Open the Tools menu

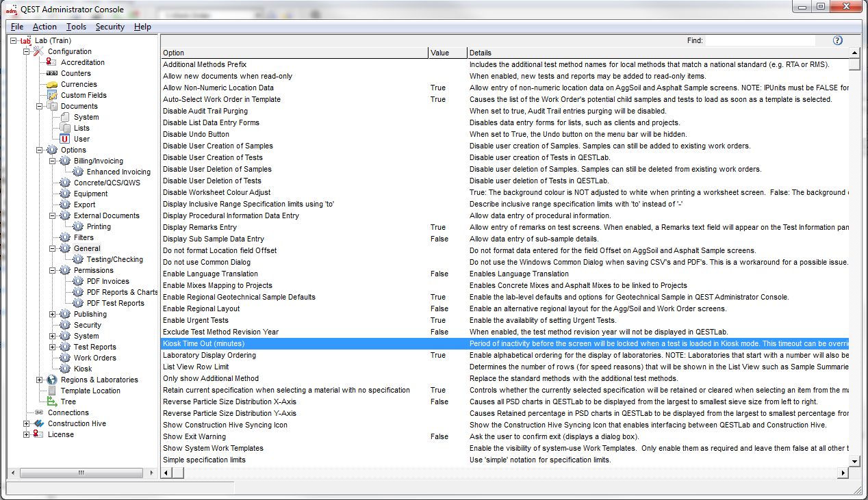click(x=76, y=27)
